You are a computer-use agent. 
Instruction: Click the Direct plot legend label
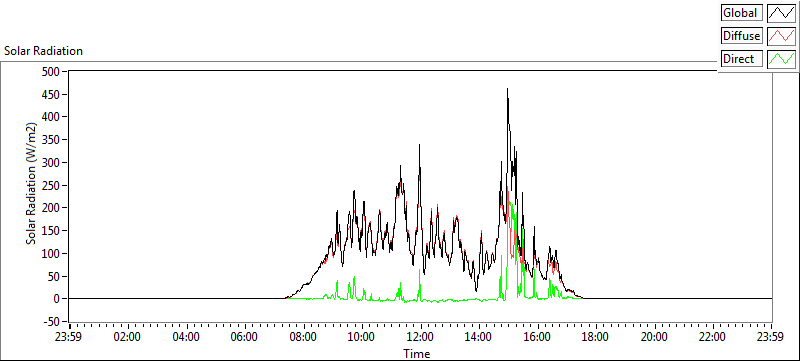click(x=742, y=59)
